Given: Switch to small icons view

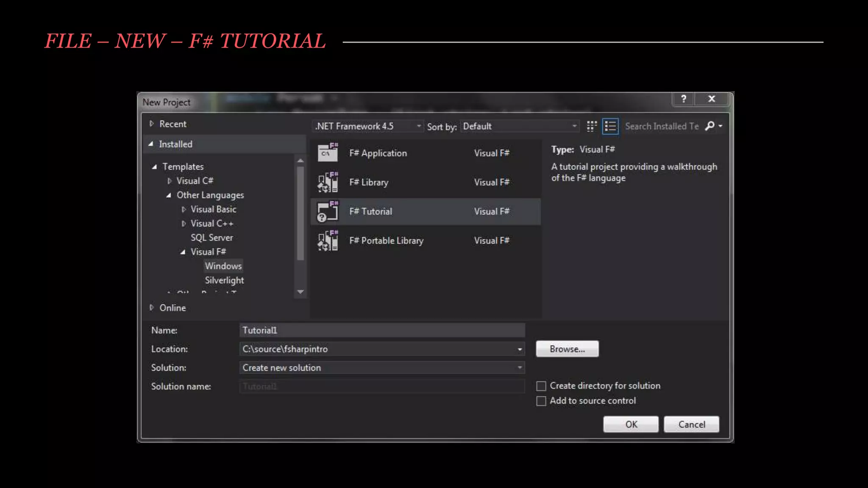Looking at the screenshot, I should (592, 126).
